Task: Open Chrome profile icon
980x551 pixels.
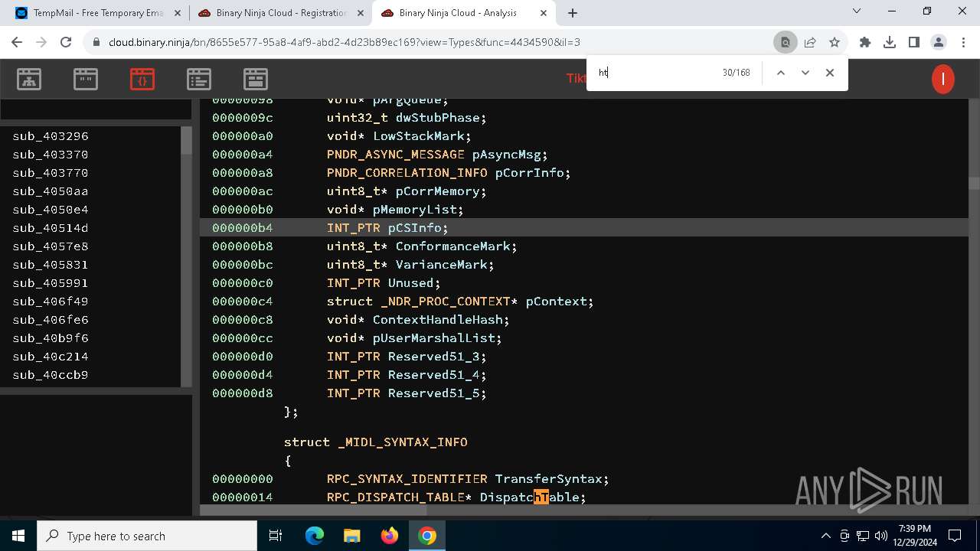Action: (939, 42)
